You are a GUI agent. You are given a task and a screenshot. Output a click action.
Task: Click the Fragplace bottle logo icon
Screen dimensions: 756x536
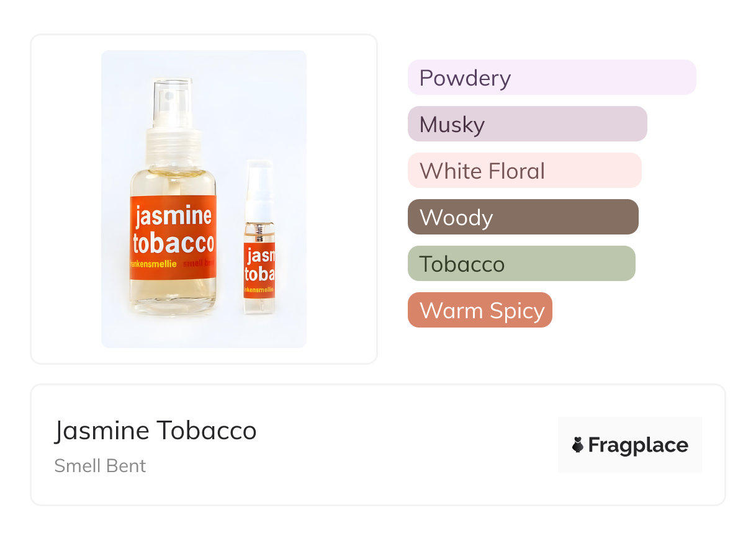point(578,445)
